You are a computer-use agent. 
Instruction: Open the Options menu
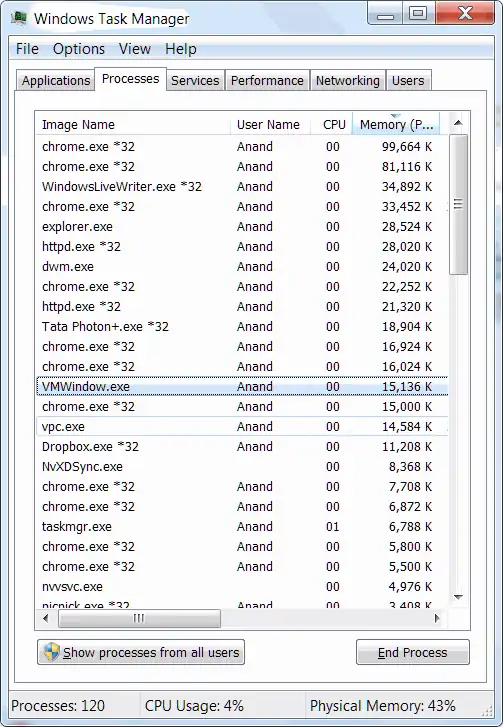click(x=79, y=49)
